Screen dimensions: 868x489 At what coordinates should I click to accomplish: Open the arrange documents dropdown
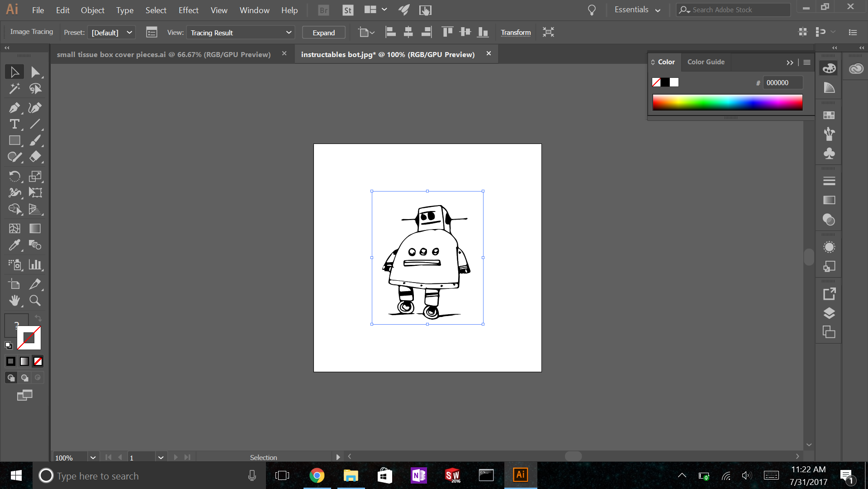[x=375, y=10]
